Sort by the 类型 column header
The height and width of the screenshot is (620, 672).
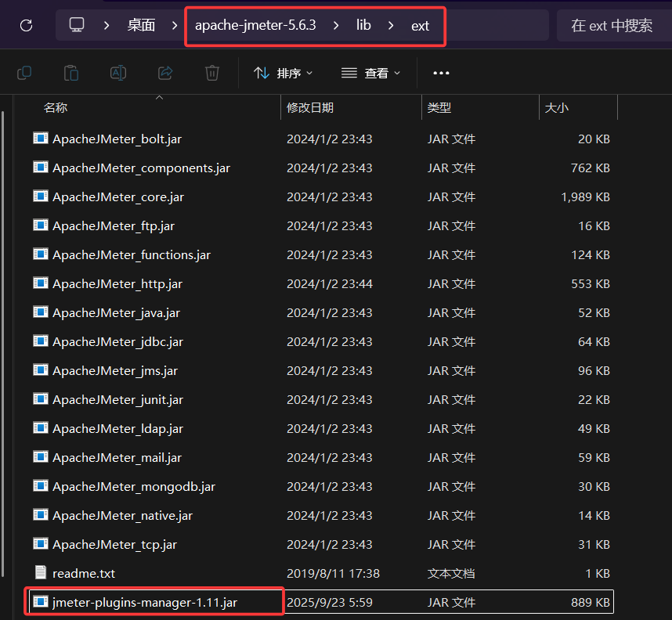coord(439,107)
